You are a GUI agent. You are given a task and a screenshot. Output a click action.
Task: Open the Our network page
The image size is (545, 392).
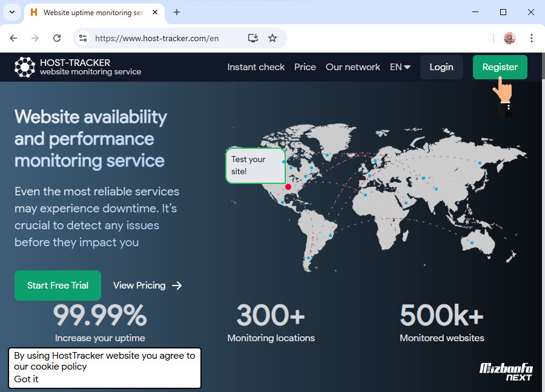pyautogui.click(x=353, y=67)
